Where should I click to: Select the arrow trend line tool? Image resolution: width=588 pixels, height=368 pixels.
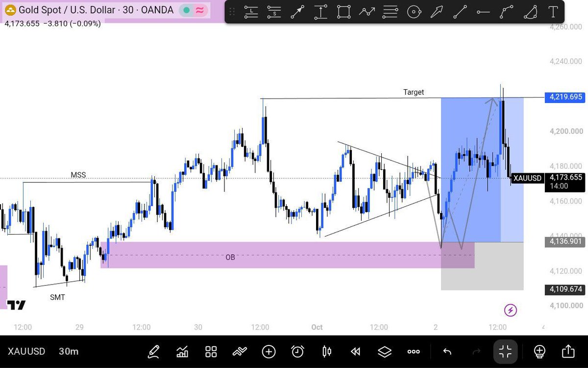(297, 12)
